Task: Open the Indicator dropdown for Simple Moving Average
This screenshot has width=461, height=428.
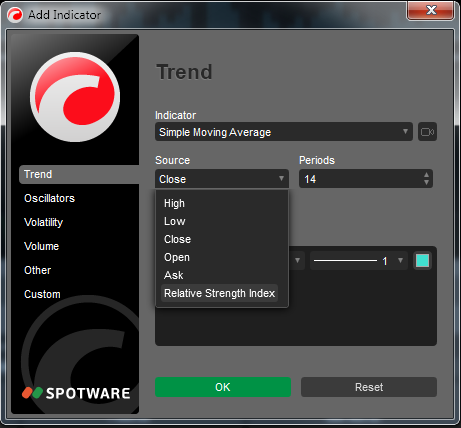Action: click(284, 132)
